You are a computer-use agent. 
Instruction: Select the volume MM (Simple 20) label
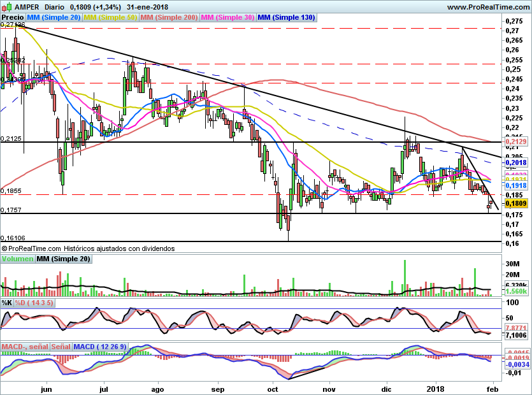point(63,259)
